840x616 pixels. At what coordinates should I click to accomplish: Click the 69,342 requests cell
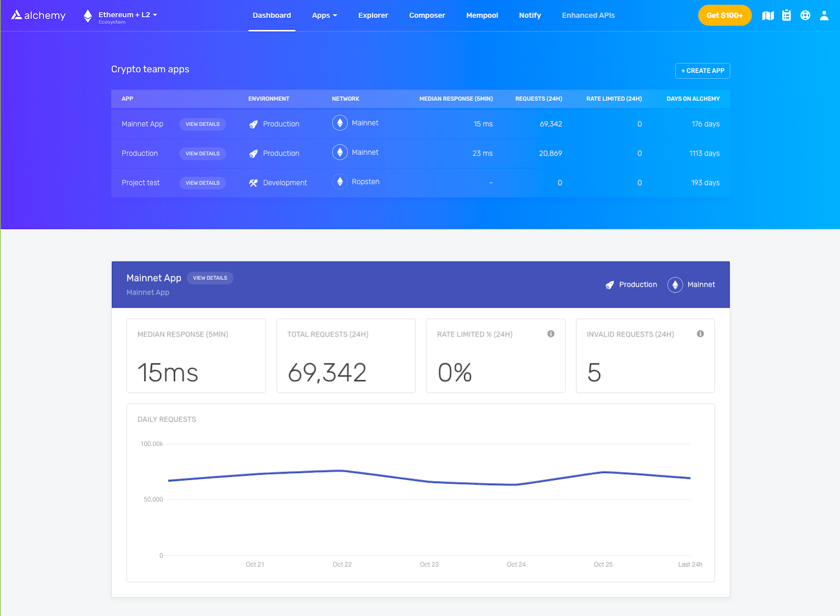click(551, 124)
